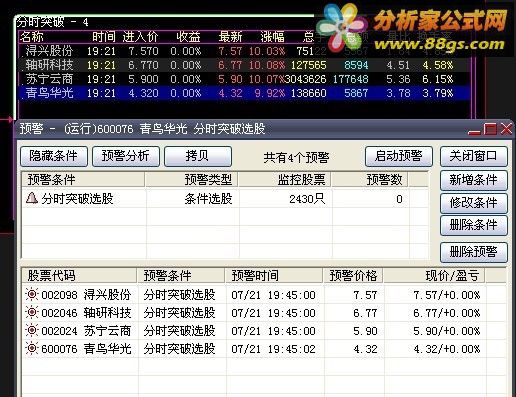Viewport: 516px width, 397px height.
Task: Click lower list's 预警条件 column header
Action: 181,276
